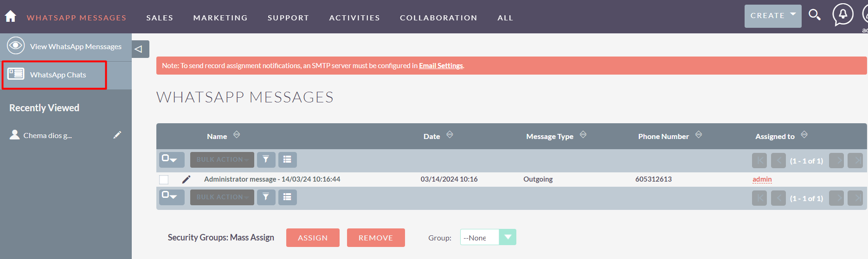868x259 pixels.
Task: Tick the Administrator message row checkbox
Action: (164, 180)
